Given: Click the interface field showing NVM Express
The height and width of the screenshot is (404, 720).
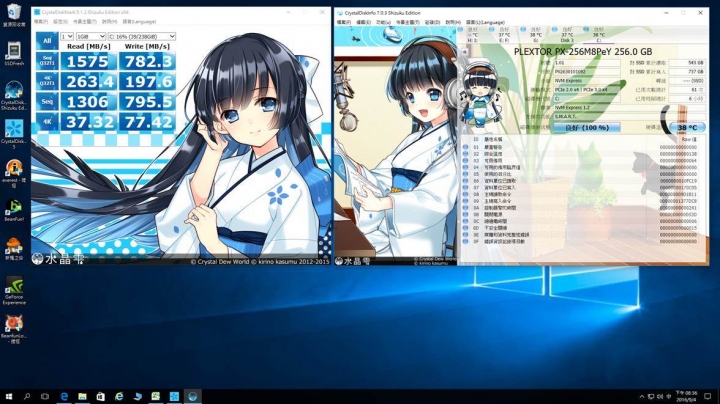Looking at the screenshot, I should [586, 80].
